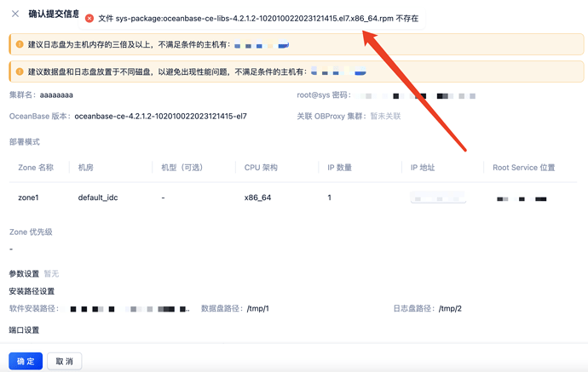This screenshot has width=588, height=372.
Task: Click the IP 地址 column header
Action: [x=423, y=168]
